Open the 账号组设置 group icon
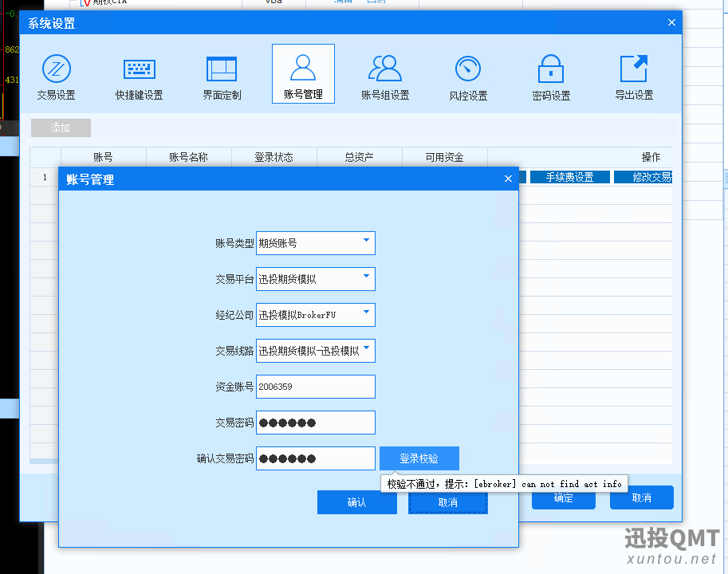The image size is (728, 574). tap(385, 77)
